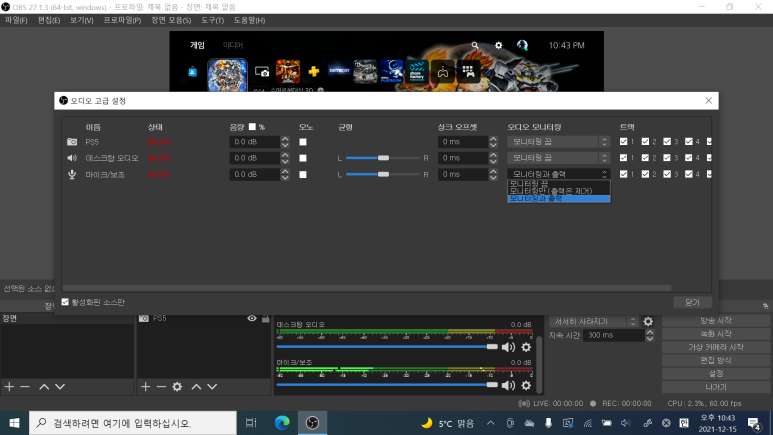Toggle track 3 for 마이크/보조
The width and height of the screenshot is (773, 435).
click(x=667, y=174)
